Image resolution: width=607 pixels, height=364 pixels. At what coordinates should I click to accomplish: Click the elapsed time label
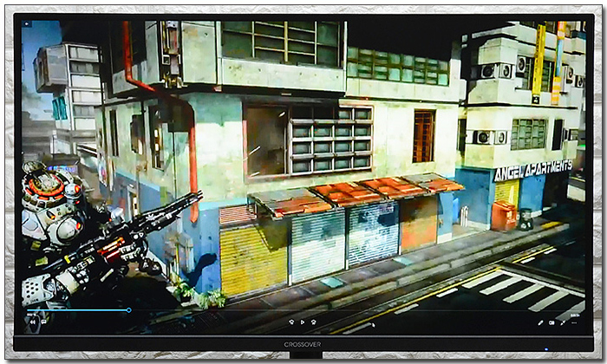pos(30,315)
